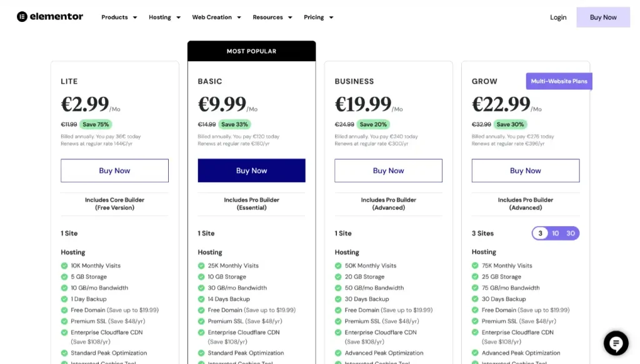Expand the Resources dropdown arrow
This screenshot has width=640, height=364.
click(290, 17)
